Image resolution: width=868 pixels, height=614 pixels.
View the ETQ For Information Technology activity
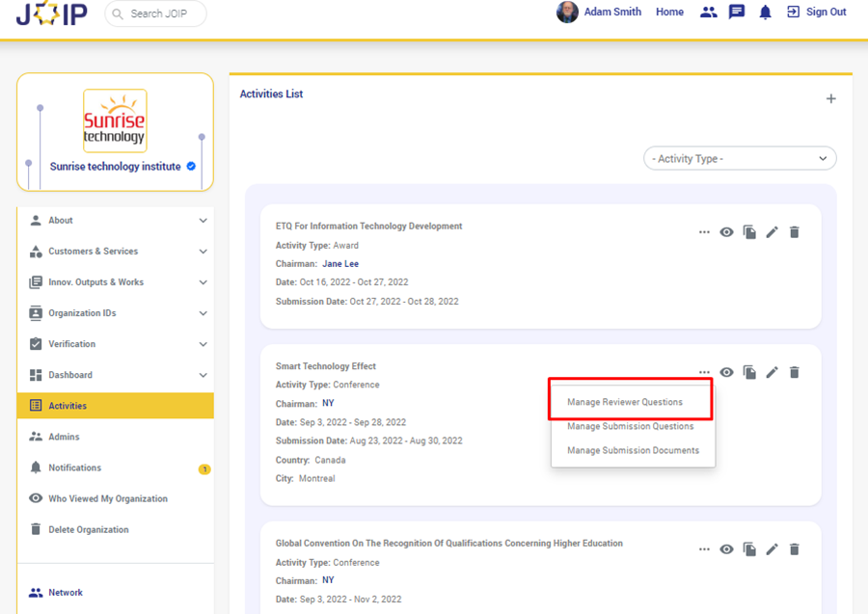(x=726, y=232)
